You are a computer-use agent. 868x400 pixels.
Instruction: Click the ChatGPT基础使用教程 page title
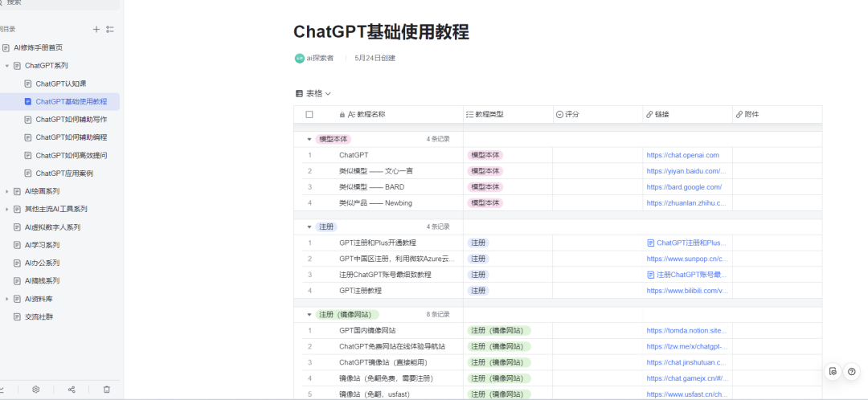[381, 32]
